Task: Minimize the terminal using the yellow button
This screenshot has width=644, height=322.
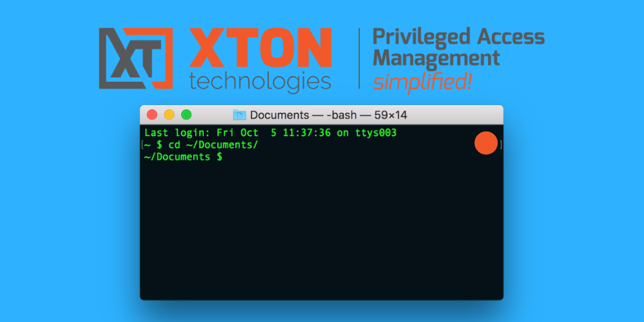Action: (x=169, y=114)
